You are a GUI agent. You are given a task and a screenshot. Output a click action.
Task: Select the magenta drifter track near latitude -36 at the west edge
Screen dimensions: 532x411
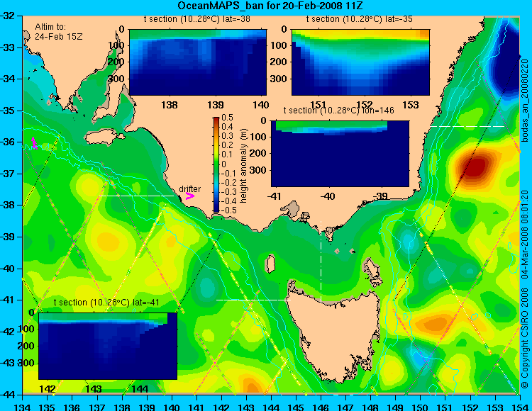34,142
